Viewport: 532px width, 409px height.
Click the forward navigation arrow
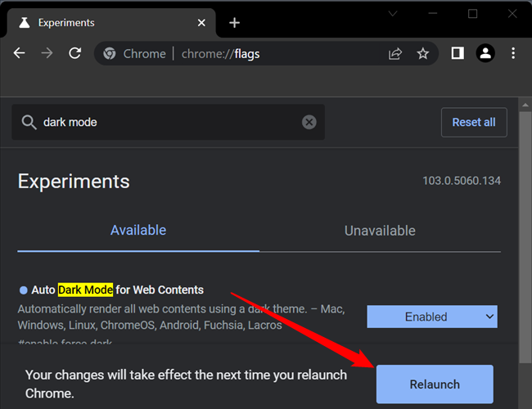pos(47,53)
